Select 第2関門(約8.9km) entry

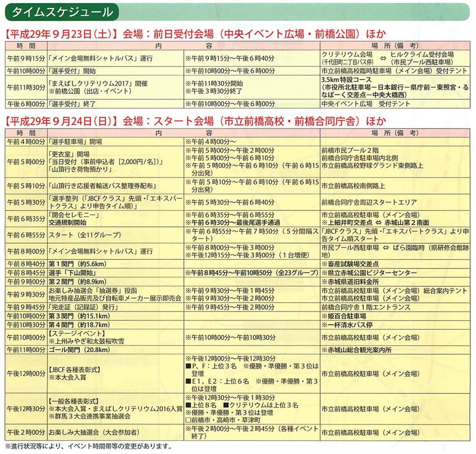tap(78, 282)
